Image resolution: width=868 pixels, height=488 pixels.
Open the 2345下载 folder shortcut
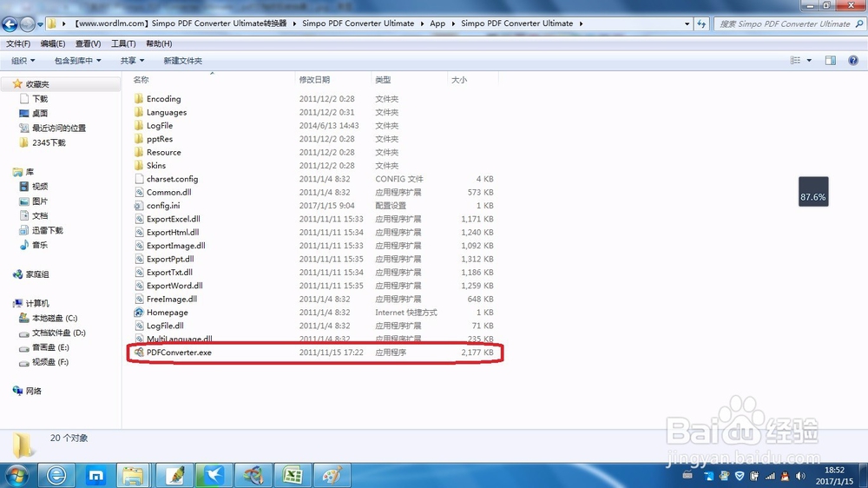click(x=49, y=142)
